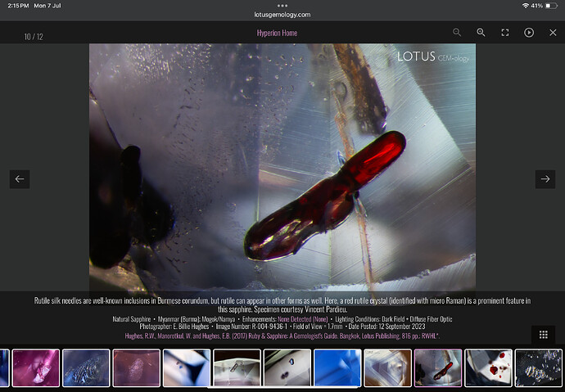Image resolution: width=565 pixels, height=392 pixels.
Task: Select the blue-and-white triangular shadow thumbnail
Action: 187,368
